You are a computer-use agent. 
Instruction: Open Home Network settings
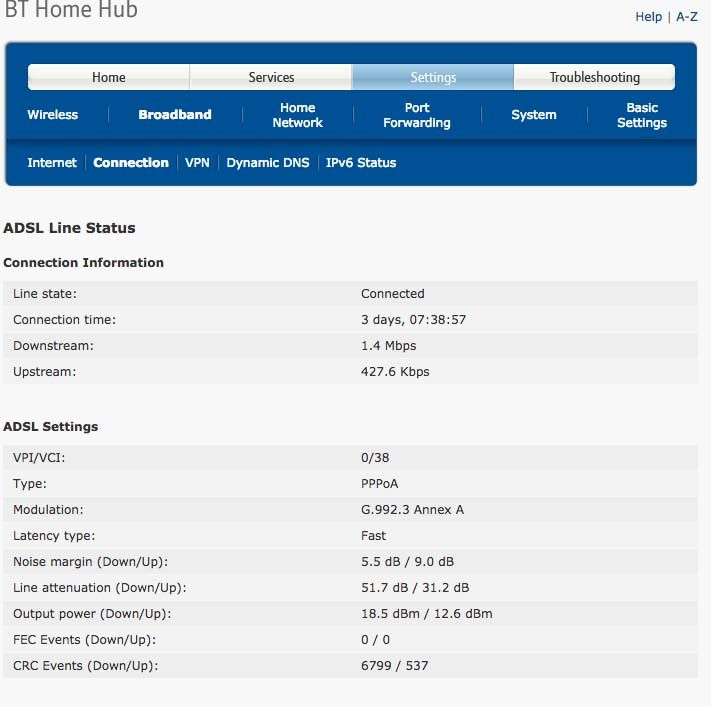click(297, 115)
